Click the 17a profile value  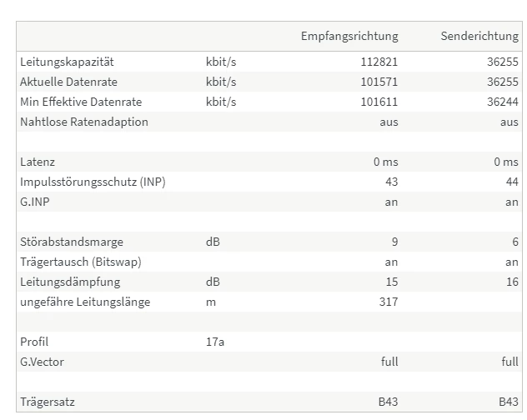215,342
